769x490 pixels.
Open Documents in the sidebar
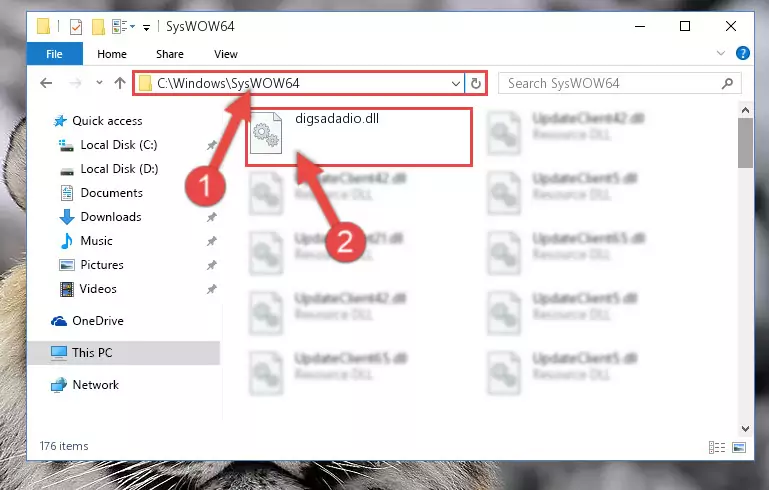tap(111, 193)
